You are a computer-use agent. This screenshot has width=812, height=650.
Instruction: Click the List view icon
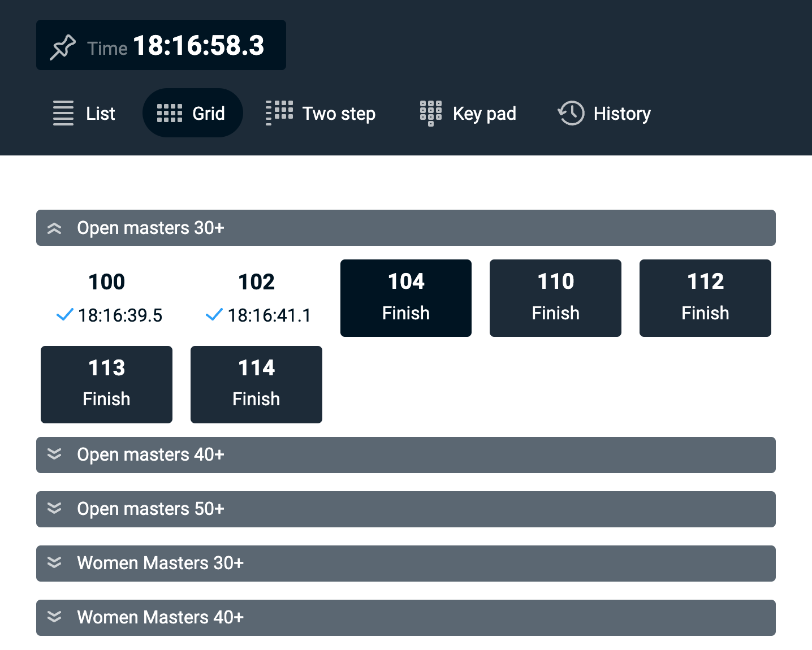pyautogui.click(x=63, y=113)
